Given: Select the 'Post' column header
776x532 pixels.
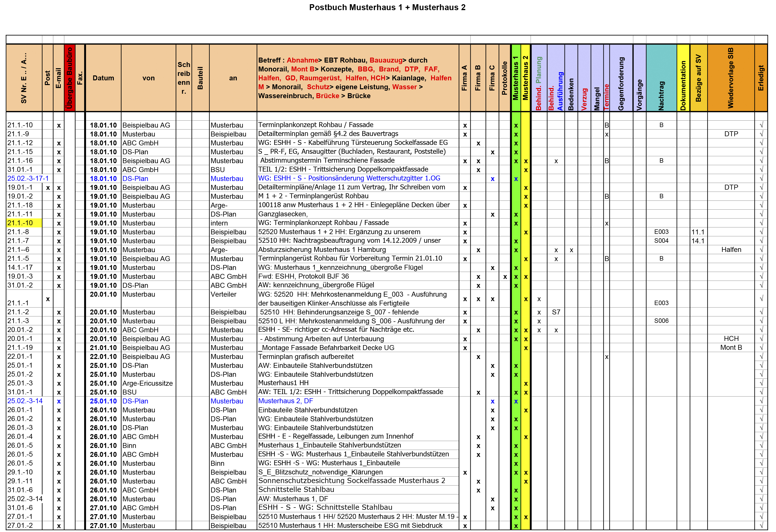Looking at the screenshot, I should (x=47, y=78).
